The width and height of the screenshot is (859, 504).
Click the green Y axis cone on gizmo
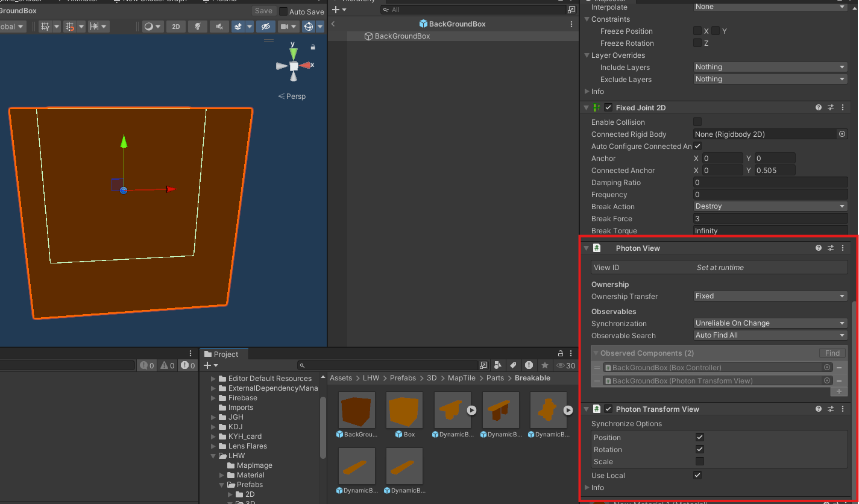point(293,53)
